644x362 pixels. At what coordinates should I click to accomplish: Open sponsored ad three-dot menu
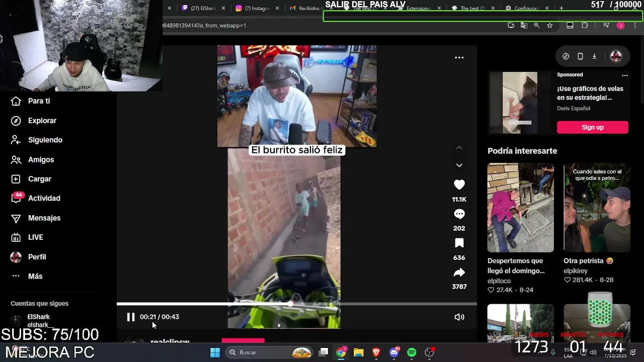tap(625, 75)
